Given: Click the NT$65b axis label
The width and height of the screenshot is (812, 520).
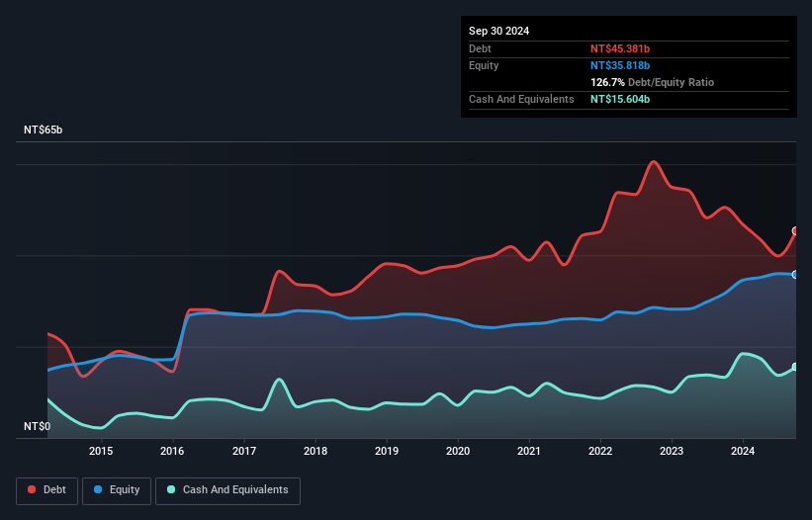Looking at the screenshot, I should [x=43, y=130].
